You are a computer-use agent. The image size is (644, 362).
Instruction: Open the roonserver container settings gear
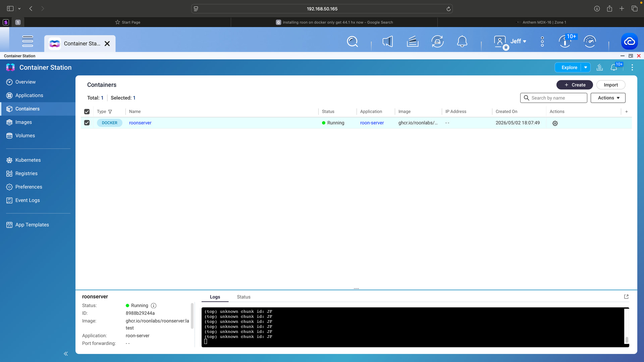(555, 123)
